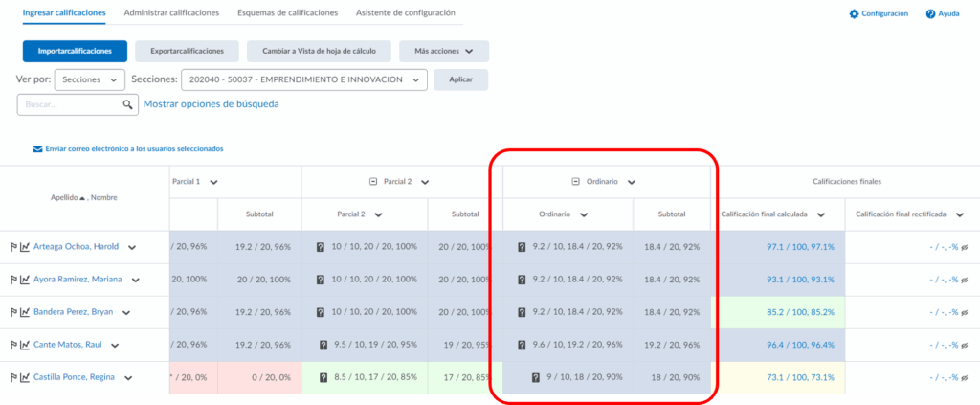The height and width of the screenshot is (405, 980).
Task: Click the search magnifier icon
Action: point(128,104)
